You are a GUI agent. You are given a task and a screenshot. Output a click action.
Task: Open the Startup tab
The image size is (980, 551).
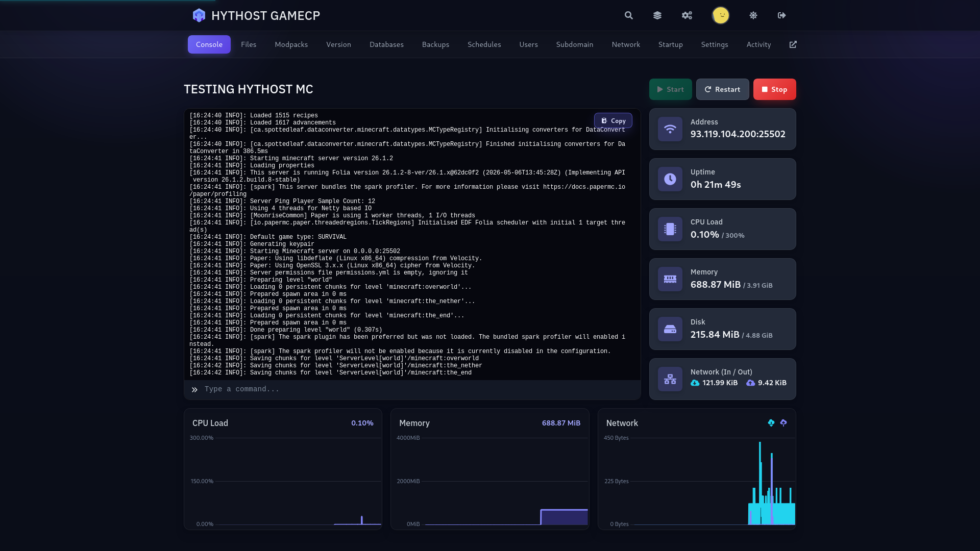671,44
